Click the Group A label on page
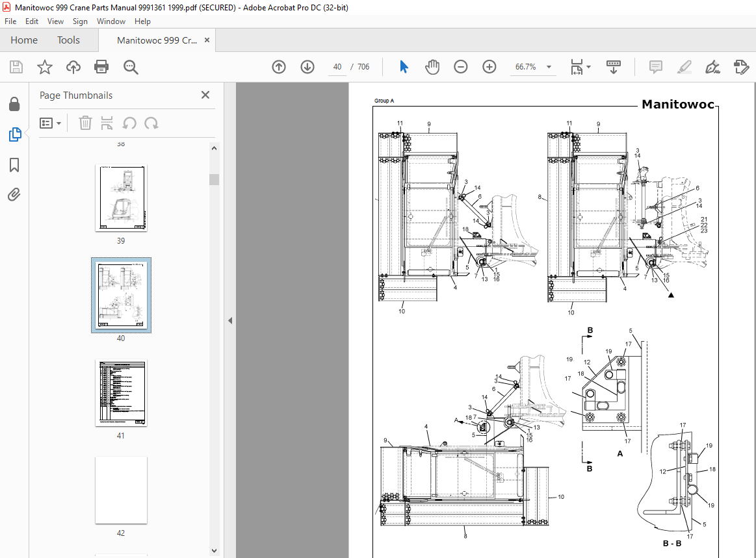The height and width of the screenshot is (558, 756). [384, 101]
